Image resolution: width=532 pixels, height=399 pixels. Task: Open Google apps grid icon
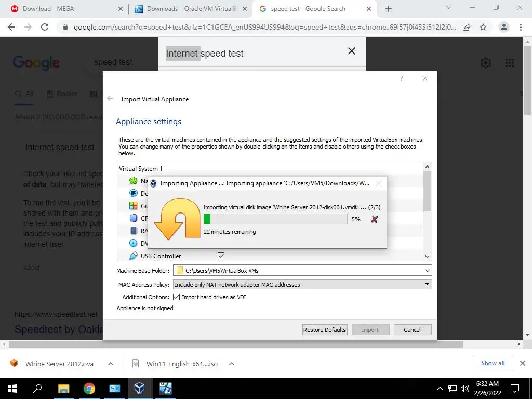pyautogui.click(x=509, y=63)
